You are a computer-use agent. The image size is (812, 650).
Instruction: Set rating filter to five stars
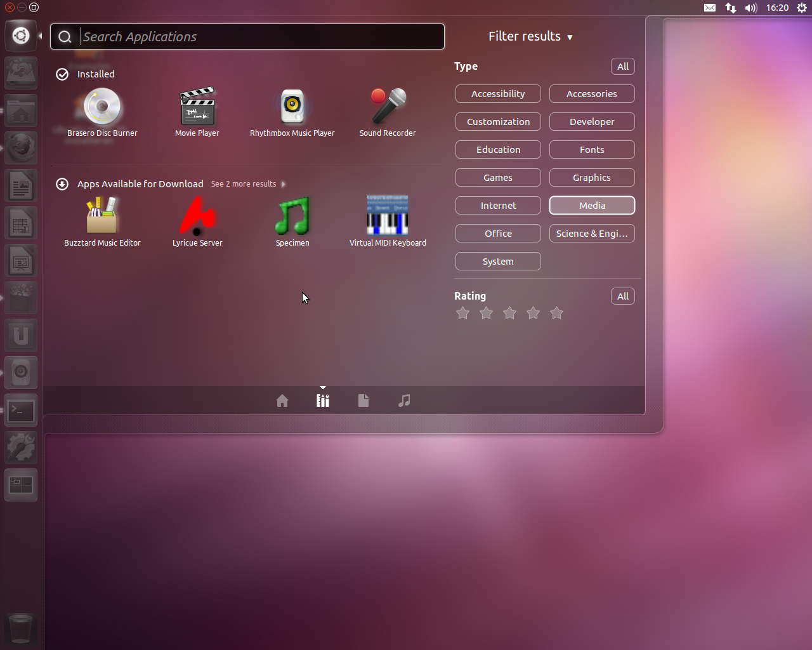(557, 313)
